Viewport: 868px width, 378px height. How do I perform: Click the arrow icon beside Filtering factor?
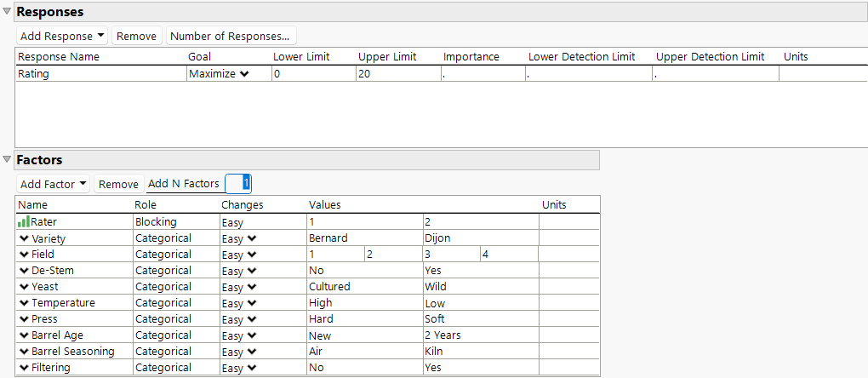(24, 368)
